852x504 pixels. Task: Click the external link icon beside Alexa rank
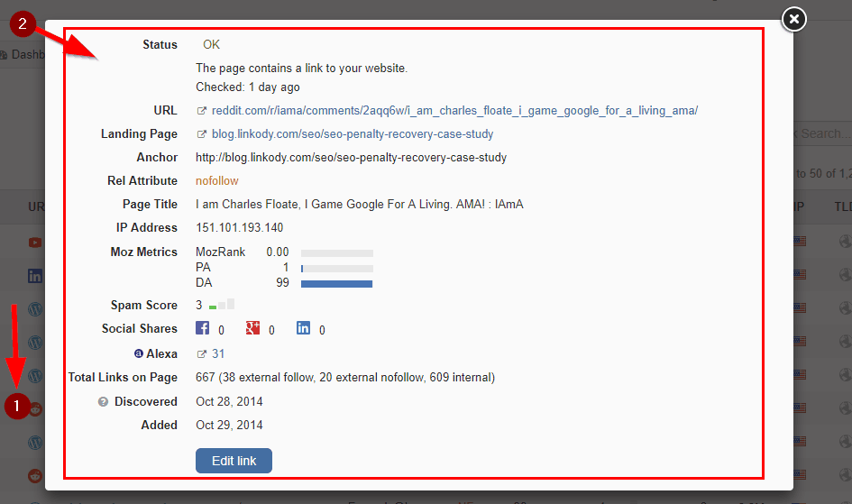[x=202, y=354]
